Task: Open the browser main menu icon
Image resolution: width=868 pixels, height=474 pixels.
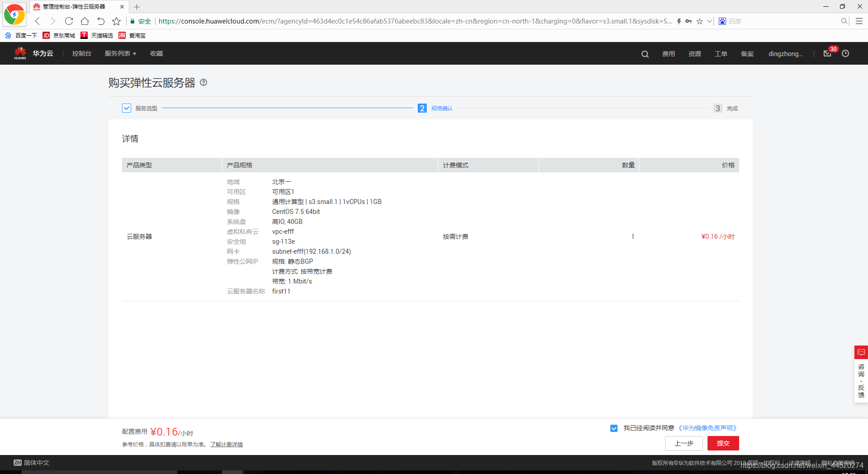Action: [859, 21]
